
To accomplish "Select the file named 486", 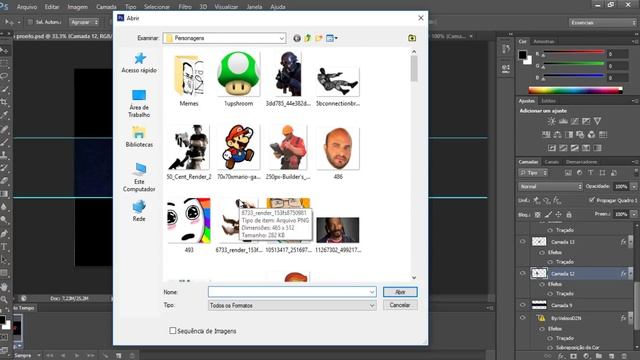I will (338, 153).
